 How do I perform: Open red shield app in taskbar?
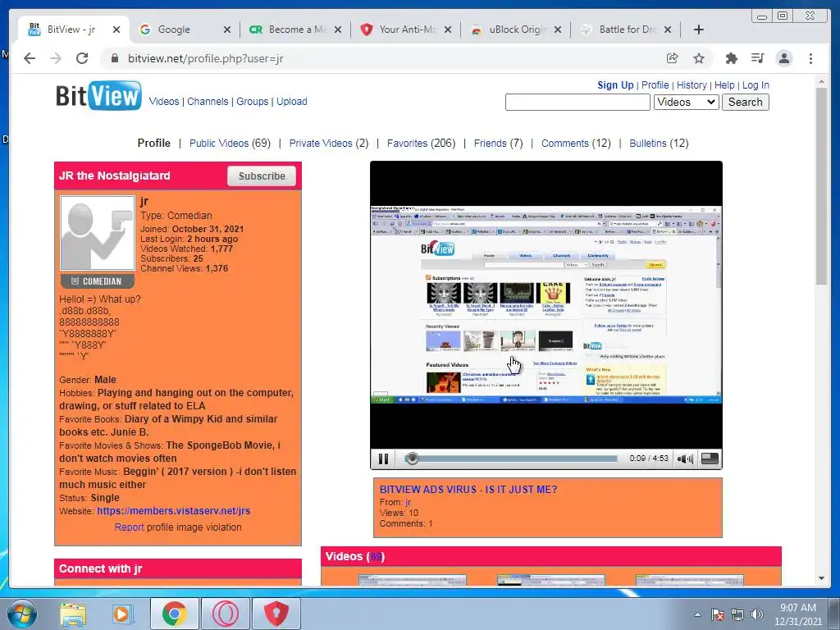tap(276, 614)
